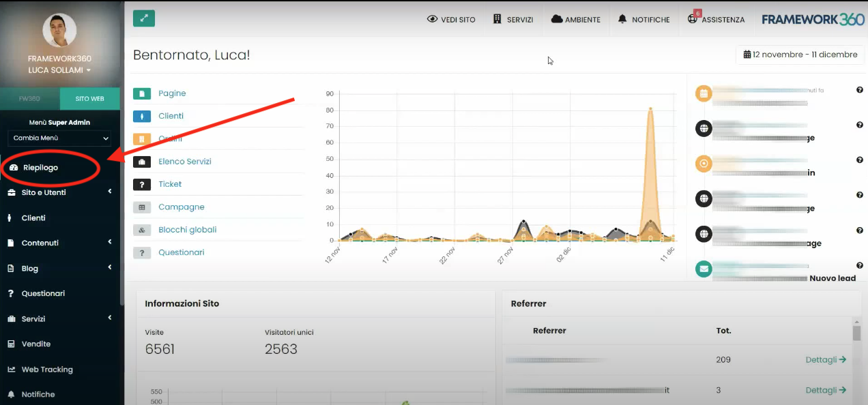Open the Ticket shortcut link
Image resolution: width=868 pixels, height=405 pixels.
coord(170,184)
